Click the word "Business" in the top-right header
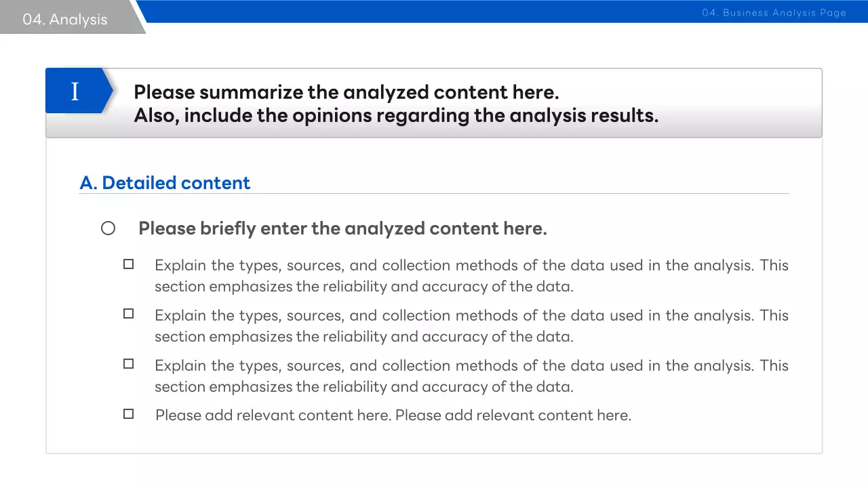Viewport: 868px width, 488px height. pyautogui.click(x=745, y=13)
